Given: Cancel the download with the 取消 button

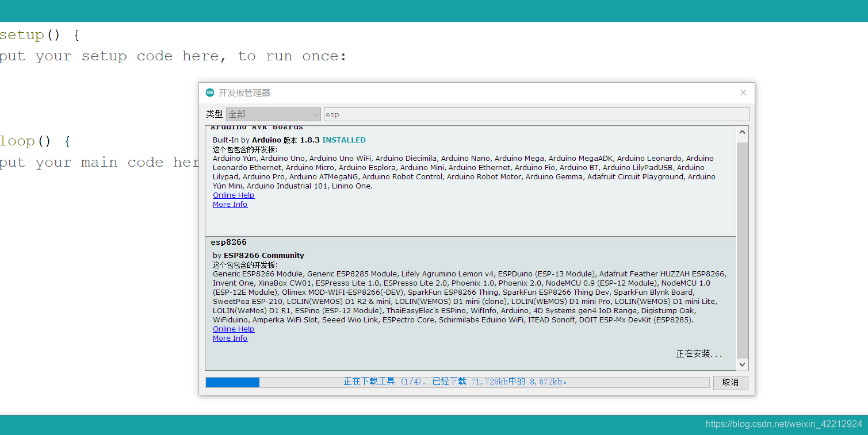Looking at the screenshot, I should pos(731,383).
